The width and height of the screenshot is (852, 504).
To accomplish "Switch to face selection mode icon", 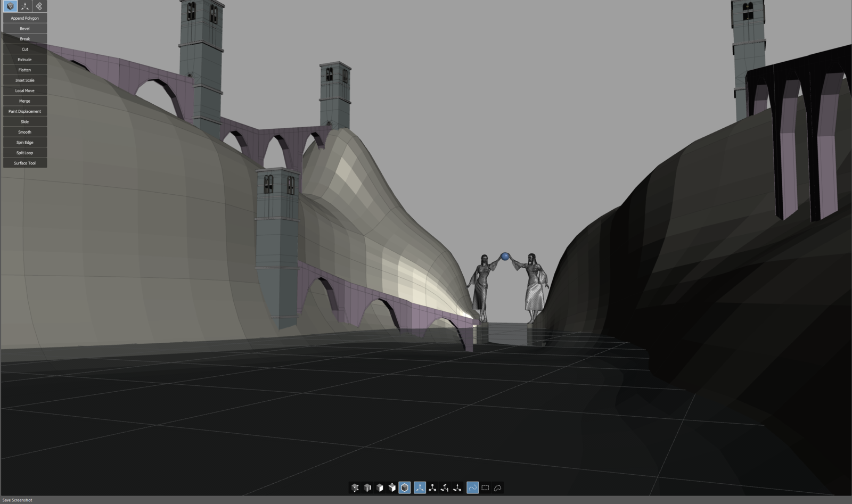I will (x=380, y=488).
